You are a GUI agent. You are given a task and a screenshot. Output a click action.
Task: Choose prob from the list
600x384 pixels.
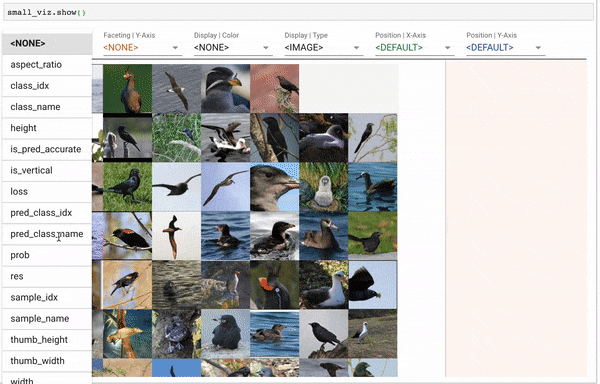pos(47,255)
